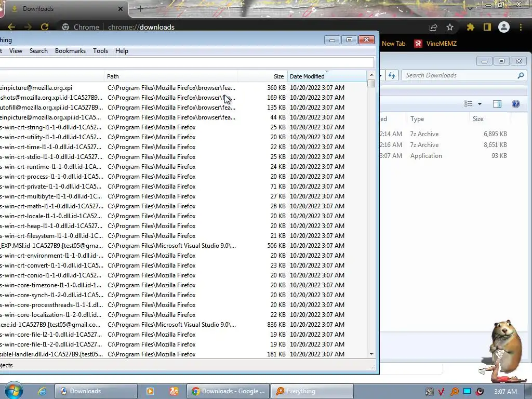Open the orange taskbar icon beside media player

174,391
